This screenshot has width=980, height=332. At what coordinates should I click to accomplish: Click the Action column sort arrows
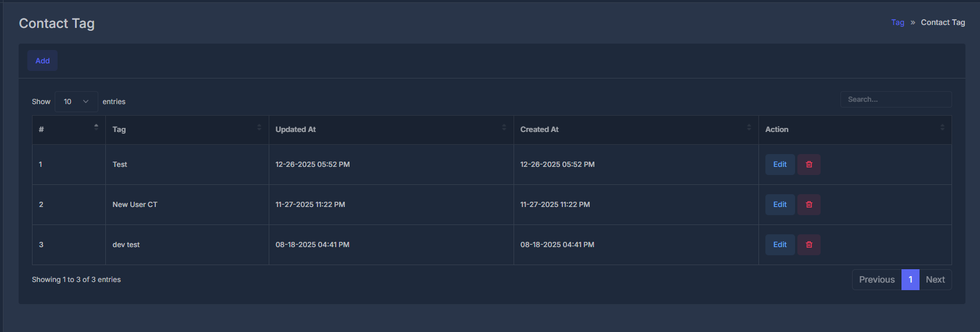942,127
